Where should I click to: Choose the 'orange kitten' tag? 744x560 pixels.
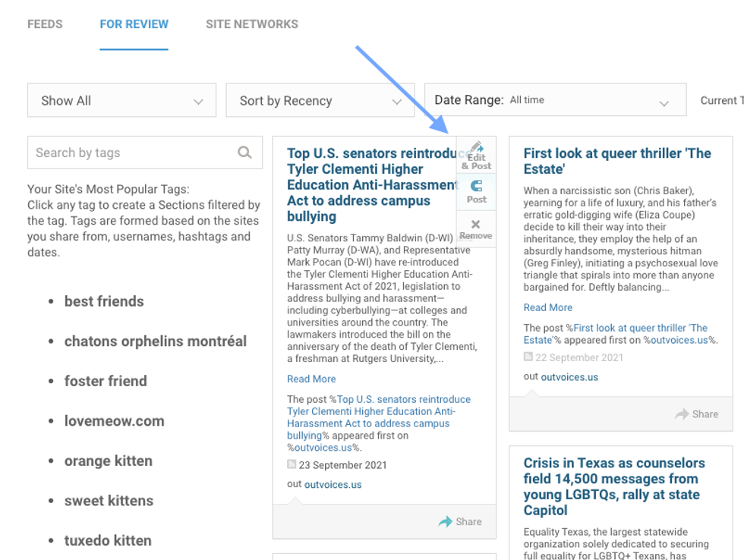click(109, 461)
